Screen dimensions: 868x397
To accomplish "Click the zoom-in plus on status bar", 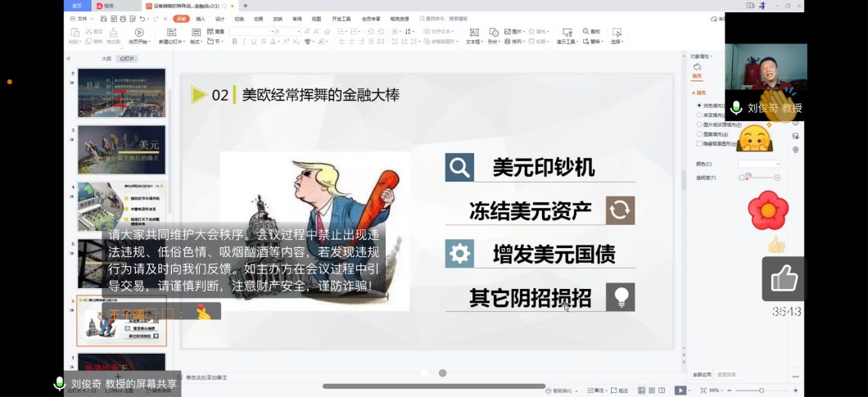I will (x=795, y=390).
